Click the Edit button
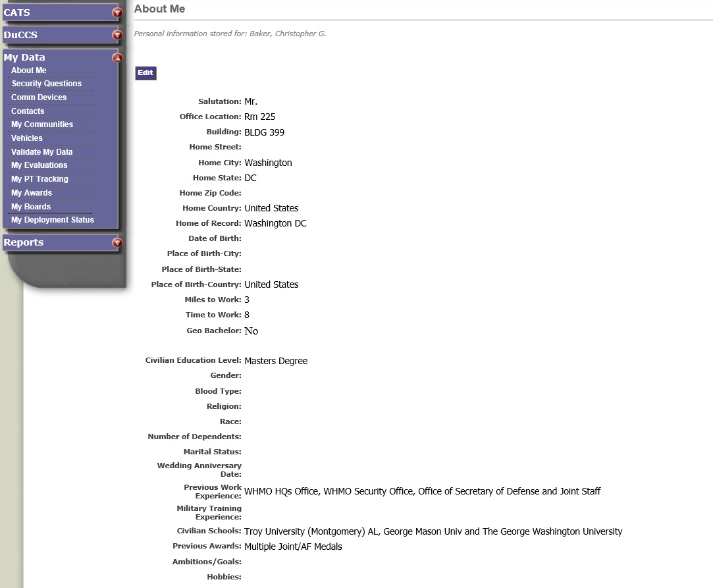The width and height of the screenshot is (713, 588). (x=145, y=73)
